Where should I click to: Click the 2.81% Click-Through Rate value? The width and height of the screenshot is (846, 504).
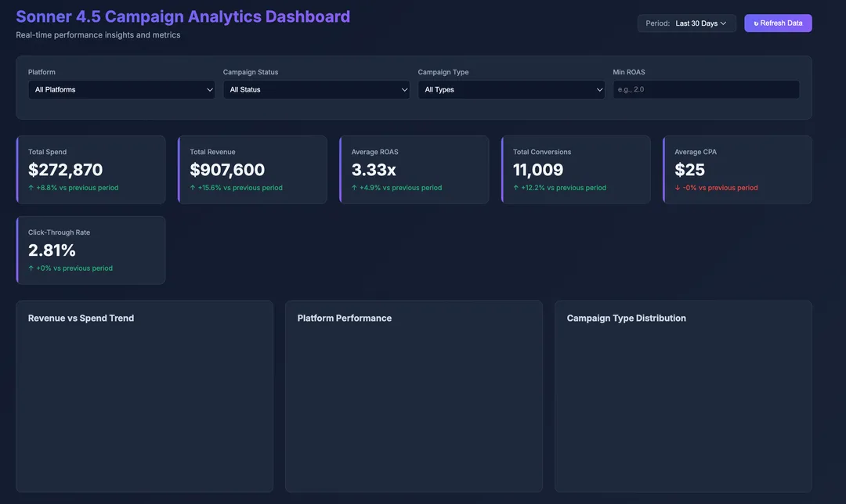pos(52,250)
